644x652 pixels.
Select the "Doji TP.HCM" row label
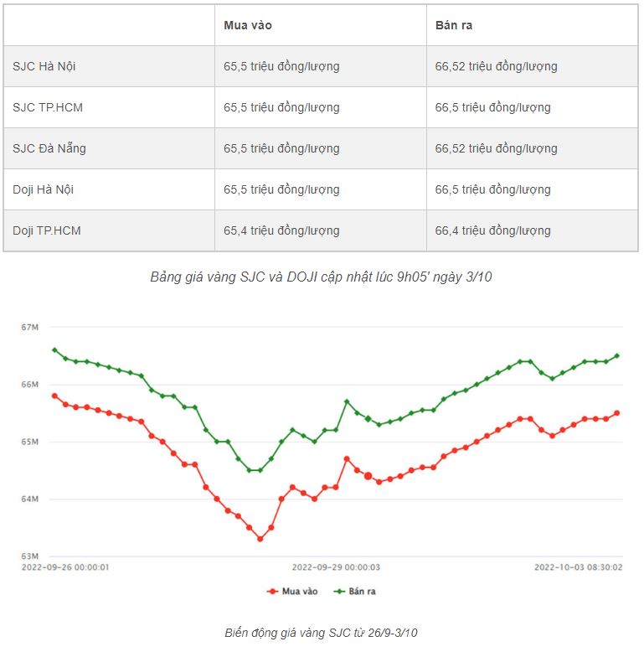click(x=47, y=230)
